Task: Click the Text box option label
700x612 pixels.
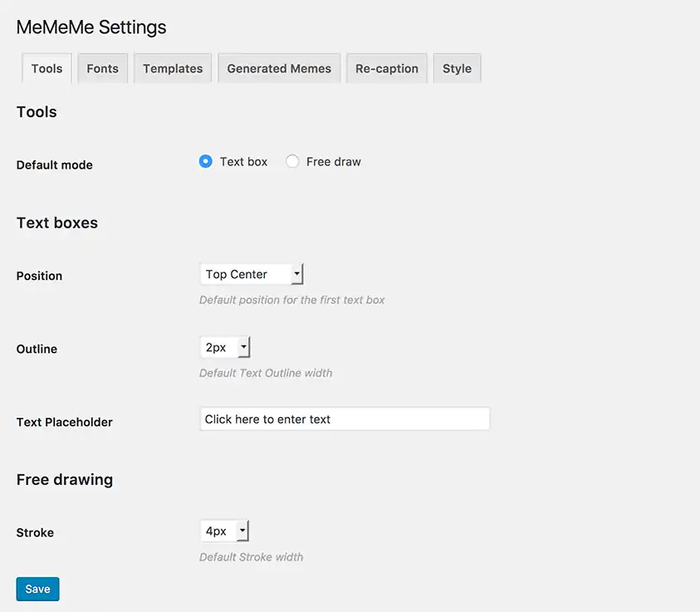Action: coord(243,161)
